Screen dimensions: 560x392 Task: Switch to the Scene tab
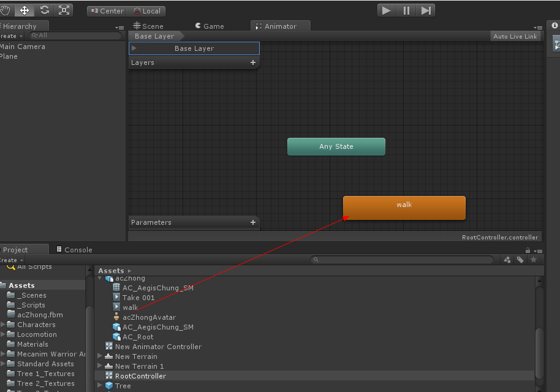click(148, 26)
